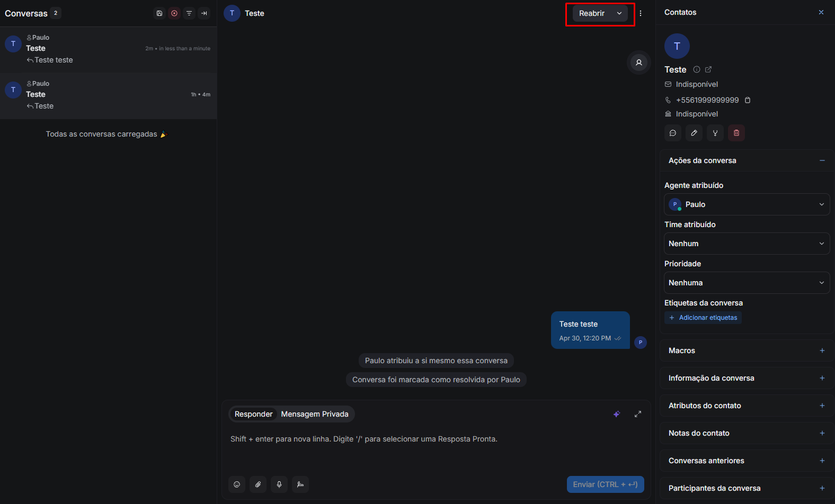Click Adicionar etiquetas link
835x504 pixels.
[x=703, y=318]
